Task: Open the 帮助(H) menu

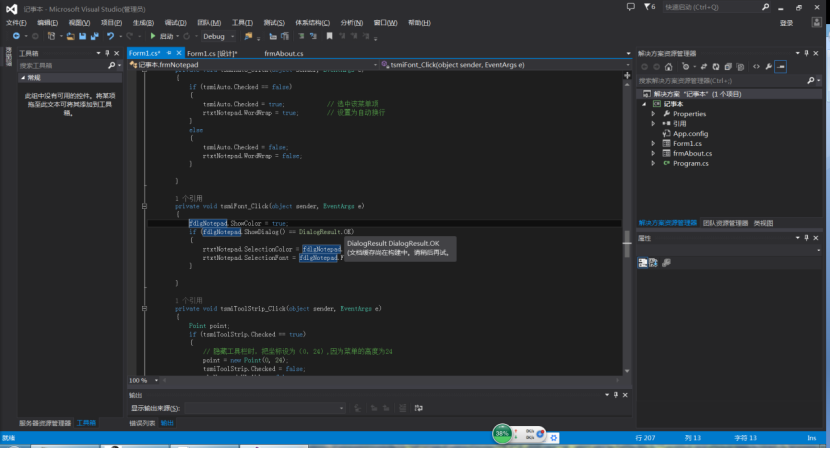Action: (x=419, y=23)
